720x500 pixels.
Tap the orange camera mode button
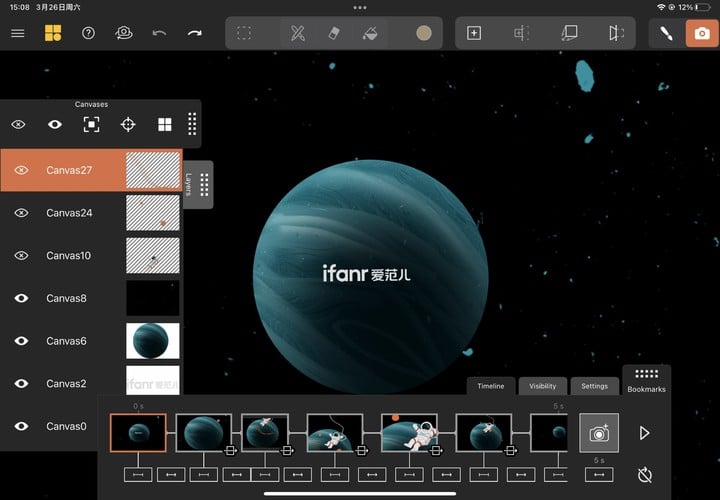[702, 33]
